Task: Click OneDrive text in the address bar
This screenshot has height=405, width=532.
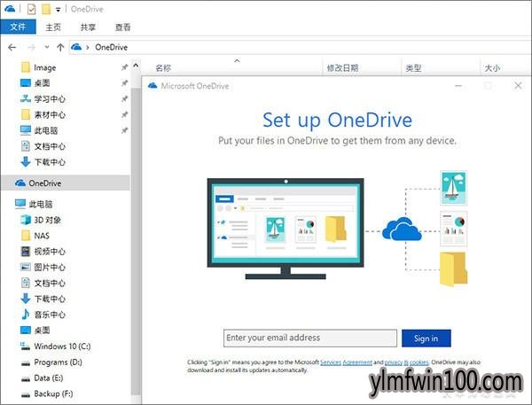Action: pyautogui.click(x=112, y=47)
